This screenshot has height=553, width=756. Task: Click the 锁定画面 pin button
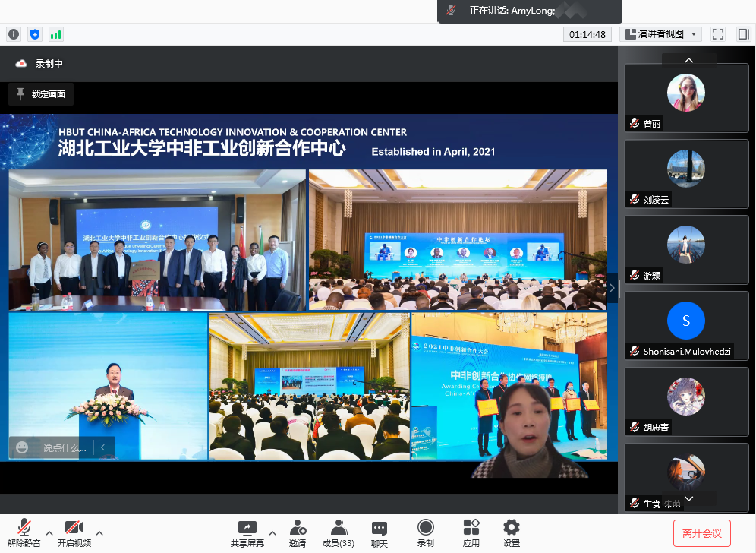pos(41,94)
